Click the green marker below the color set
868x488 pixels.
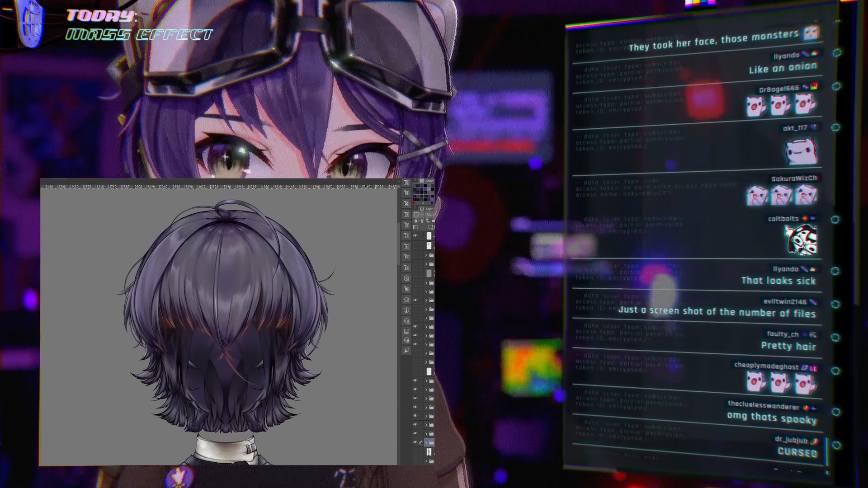tap(423, 203)
